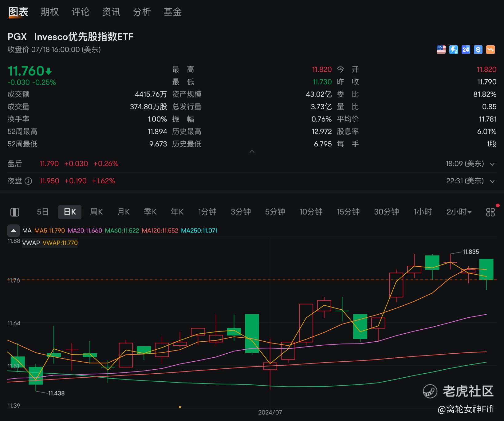Click the 11.438 low price marker
The height and width of the screenshot is (421, 504).
pyautogui.click(x=57, y=393)
